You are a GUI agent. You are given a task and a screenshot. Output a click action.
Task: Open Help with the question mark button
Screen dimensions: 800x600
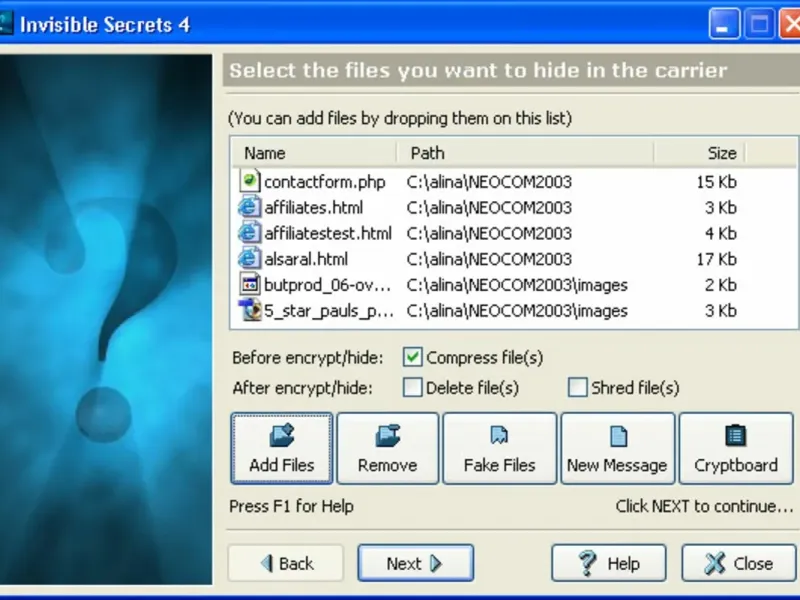click(609, 563)
